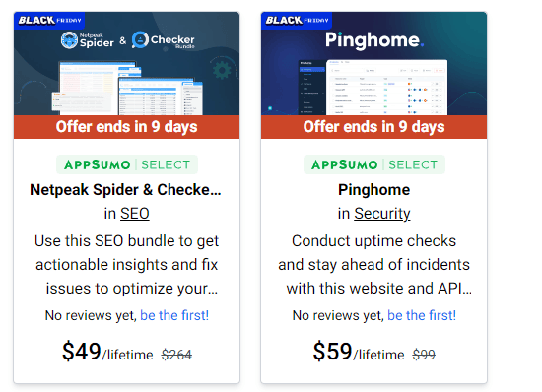Click 'be the first!' under Pinghome card

click(422, 315)
